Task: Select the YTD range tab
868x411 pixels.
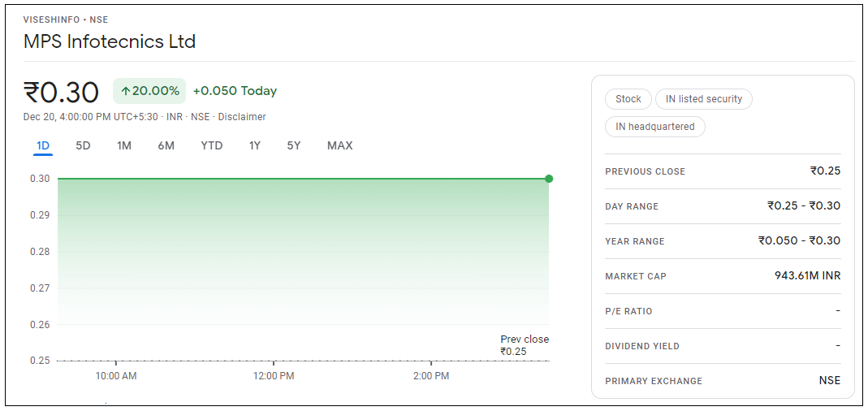Action: pyautogui.click(x=212, y=146)
